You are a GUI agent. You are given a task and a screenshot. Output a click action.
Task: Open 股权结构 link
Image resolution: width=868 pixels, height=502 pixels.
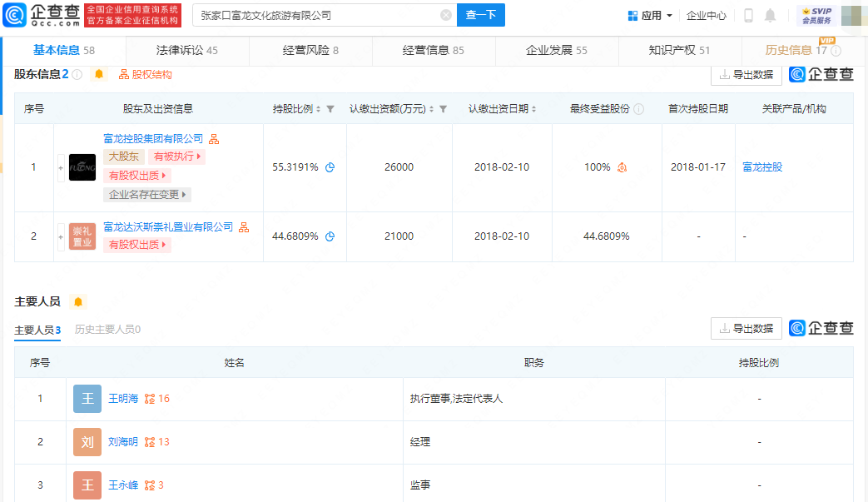pyautogui.click(x=145, y=75)
